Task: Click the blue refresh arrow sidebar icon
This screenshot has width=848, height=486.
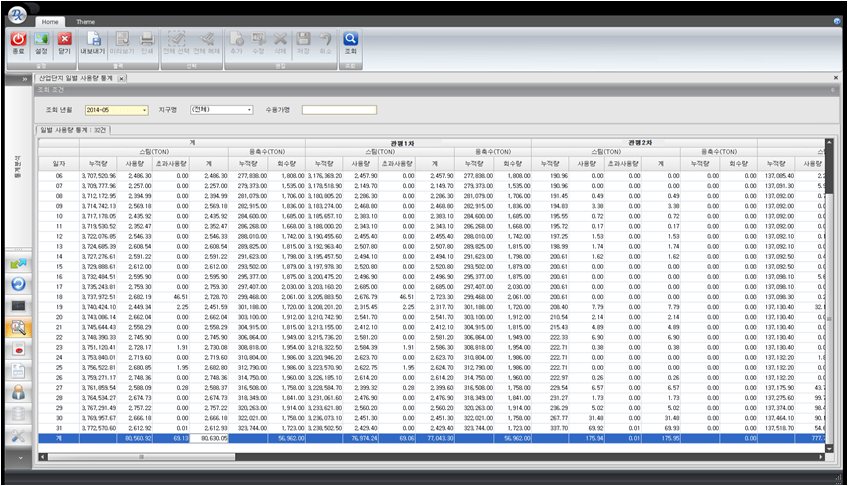Action: tap(18, 284)
